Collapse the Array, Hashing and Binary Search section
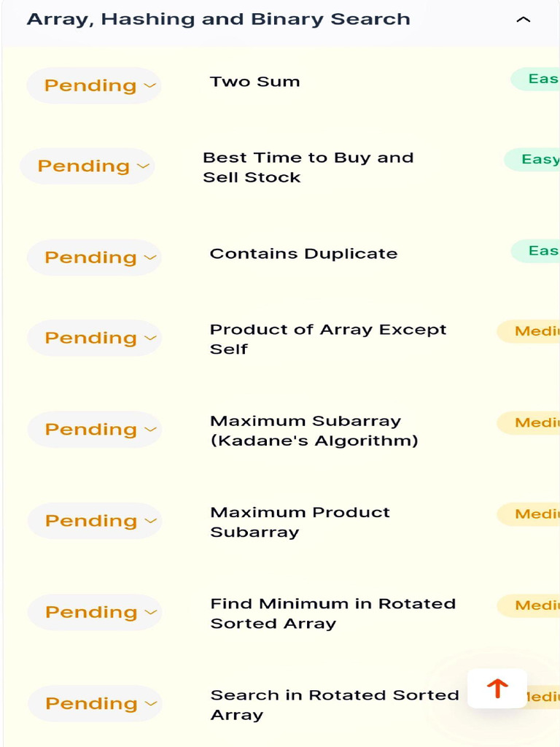 (523, 20)
